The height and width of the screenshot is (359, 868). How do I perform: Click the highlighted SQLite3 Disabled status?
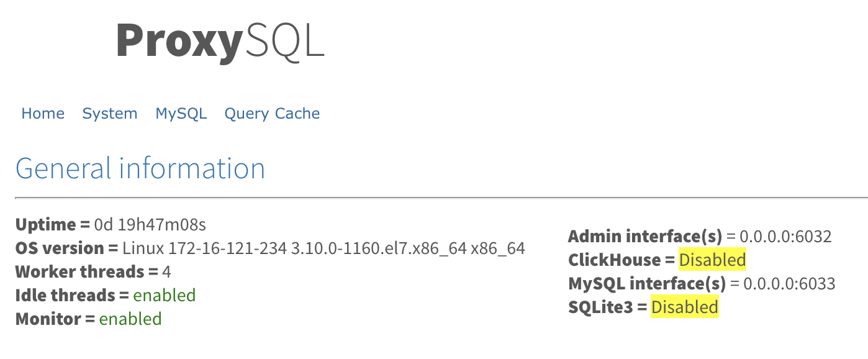684,307
